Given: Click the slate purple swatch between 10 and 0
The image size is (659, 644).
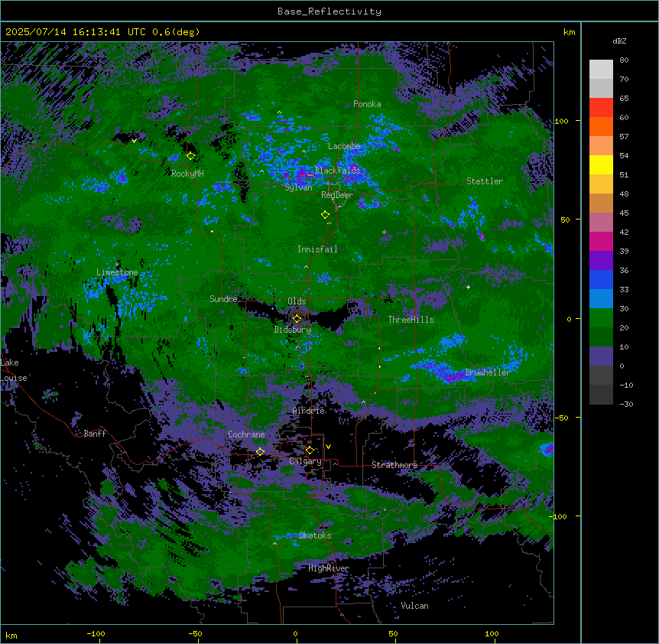Looking at the screenshot, I should [601, 356].
